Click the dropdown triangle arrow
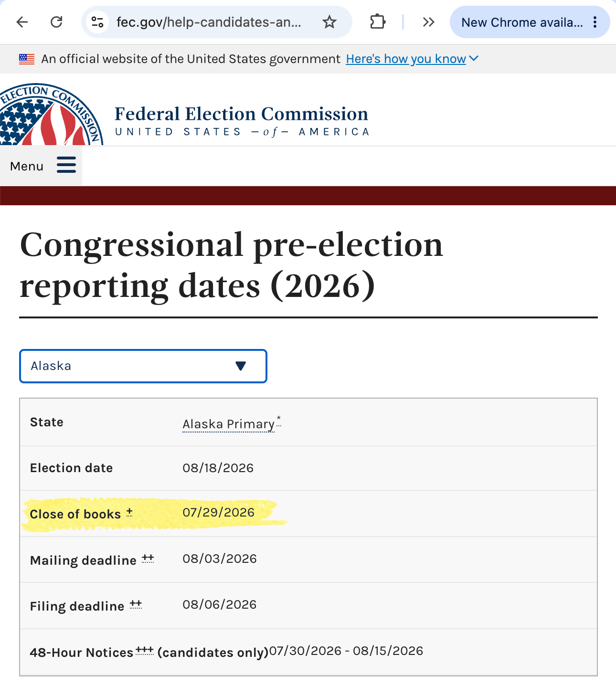 click(x=241, y=366)
